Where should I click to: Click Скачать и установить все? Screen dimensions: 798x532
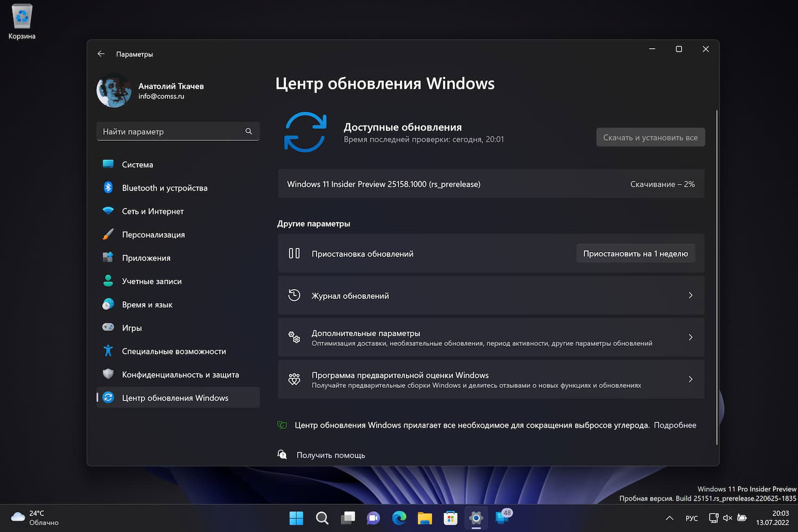(x=650, y=137)
